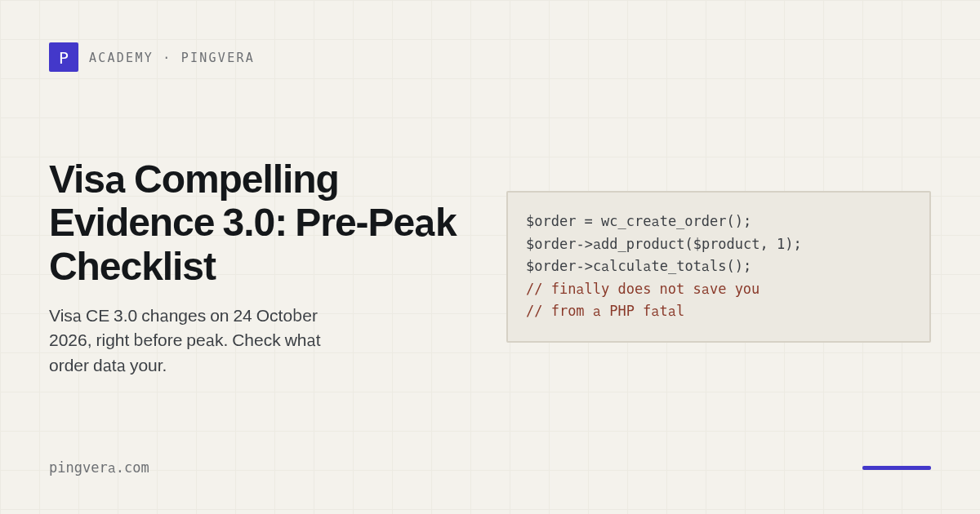Click the ACADEMY · PINGVERA header text

[x=171, y=58]
